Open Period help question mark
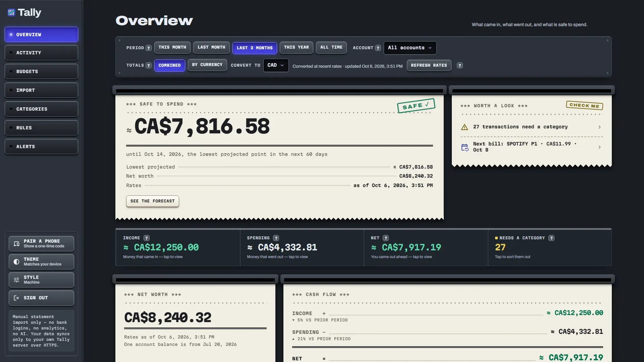This screenshot has width=644, height=362. click(149, 48)
